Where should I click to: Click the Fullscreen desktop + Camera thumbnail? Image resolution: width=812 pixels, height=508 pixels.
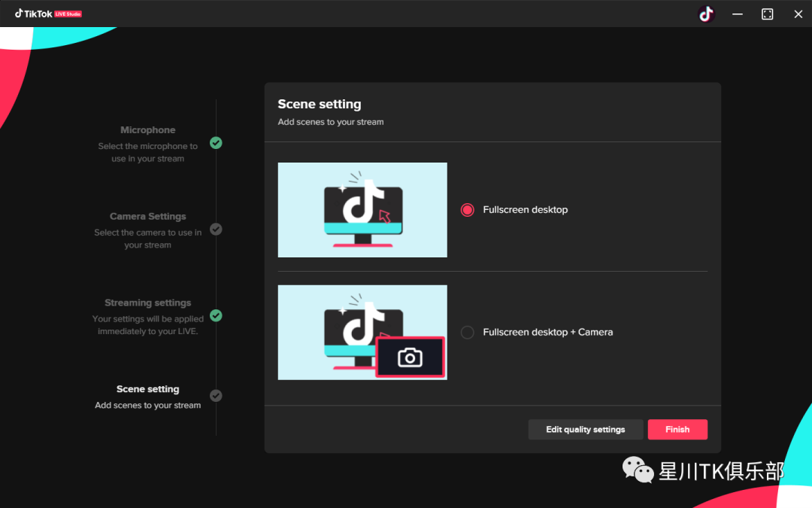pyautogui.click(x=362, y=333)
